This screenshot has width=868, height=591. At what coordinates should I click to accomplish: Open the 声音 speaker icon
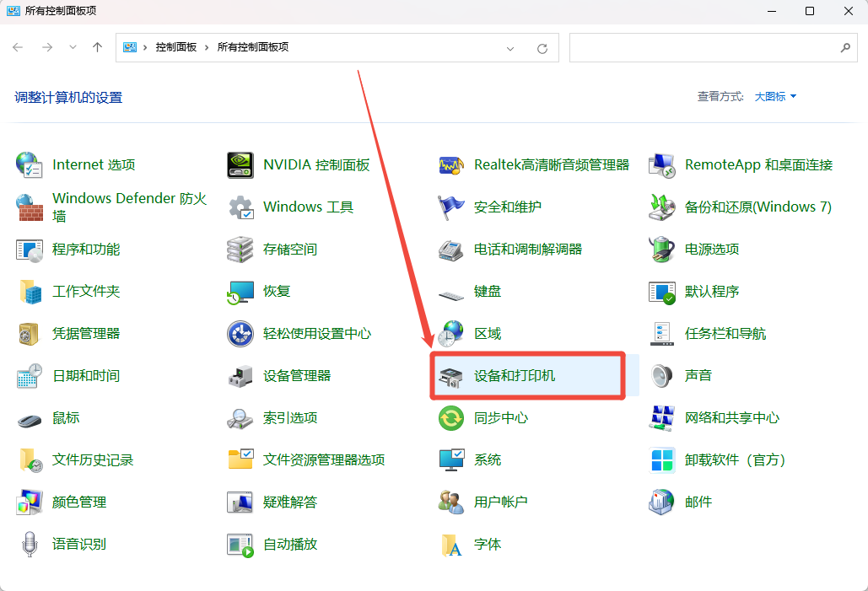[x=662, y=376]
